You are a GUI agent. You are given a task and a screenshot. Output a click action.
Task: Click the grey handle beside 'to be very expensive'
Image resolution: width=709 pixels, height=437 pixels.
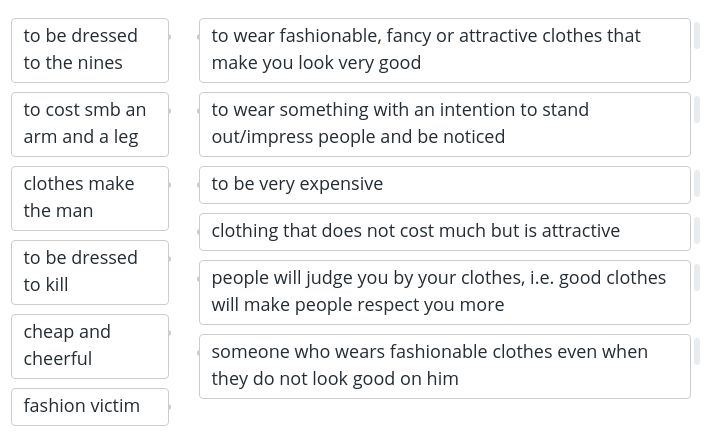(697, 183)
